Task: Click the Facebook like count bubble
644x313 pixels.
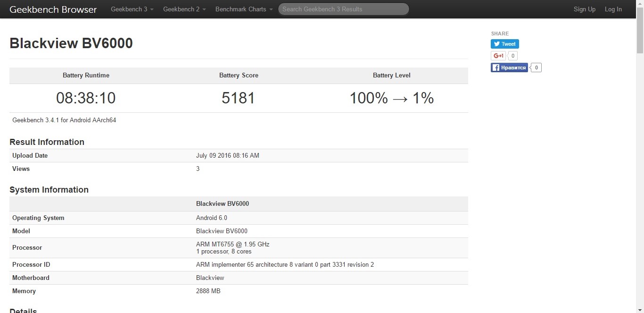Action: pyautogui.click(x=536, y=68)
